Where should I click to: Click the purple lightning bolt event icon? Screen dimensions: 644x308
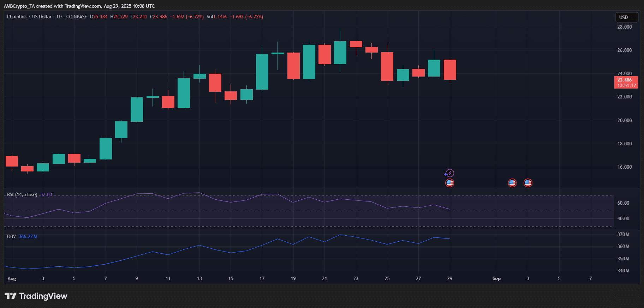pos(449,173)
